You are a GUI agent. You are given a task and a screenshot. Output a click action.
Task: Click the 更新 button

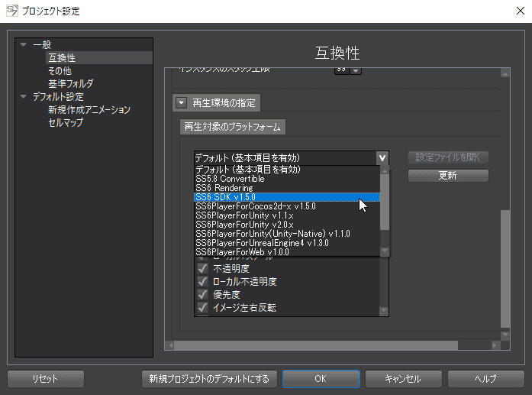pyautogui.click(x=448, y=176)
